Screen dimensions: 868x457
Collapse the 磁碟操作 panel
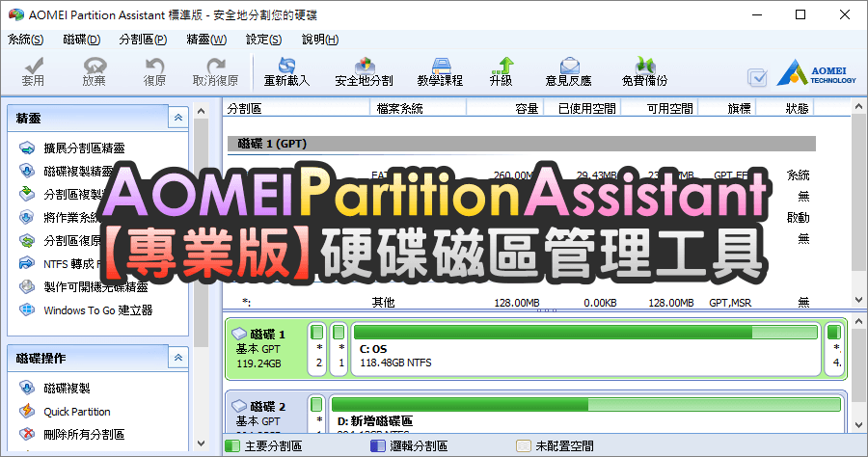coord(178,358)
